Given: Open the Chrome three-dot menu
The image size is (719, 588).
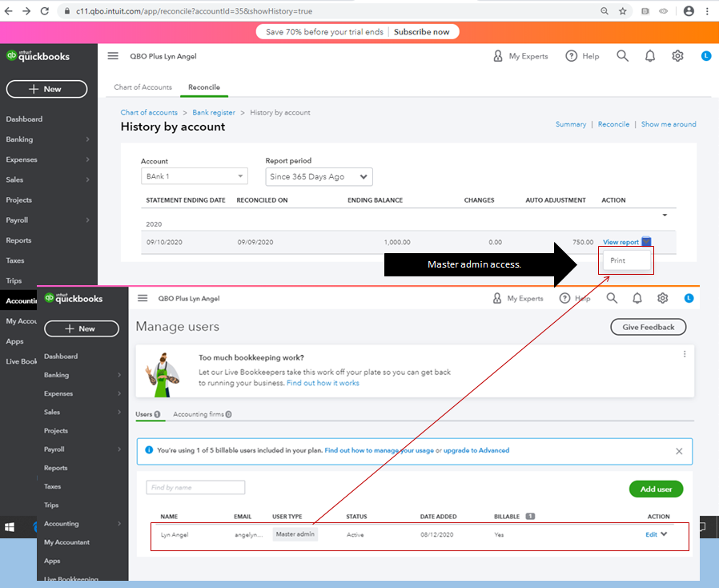Looking at the screenshot, I should (x=707, y=11).
